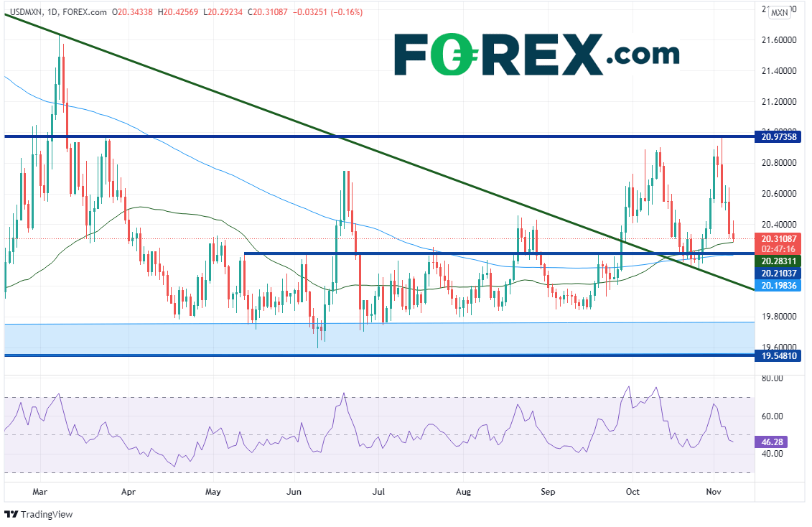Click the 21.20000 price axis tick
Viewport: 812px width, 527px height.
click(x=779, y=101)
